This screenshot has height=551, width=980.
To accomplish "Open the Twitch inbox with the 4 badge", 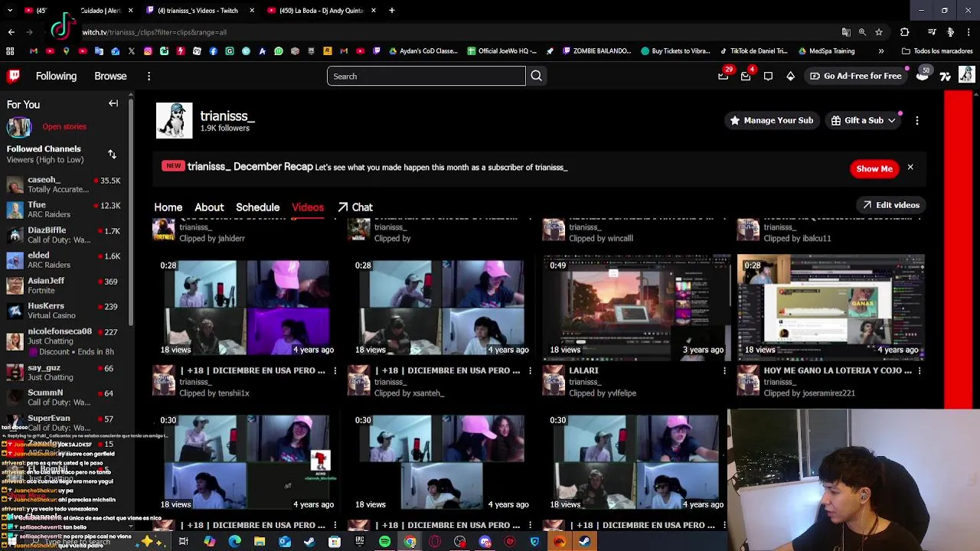I will [x=746, y=76].
